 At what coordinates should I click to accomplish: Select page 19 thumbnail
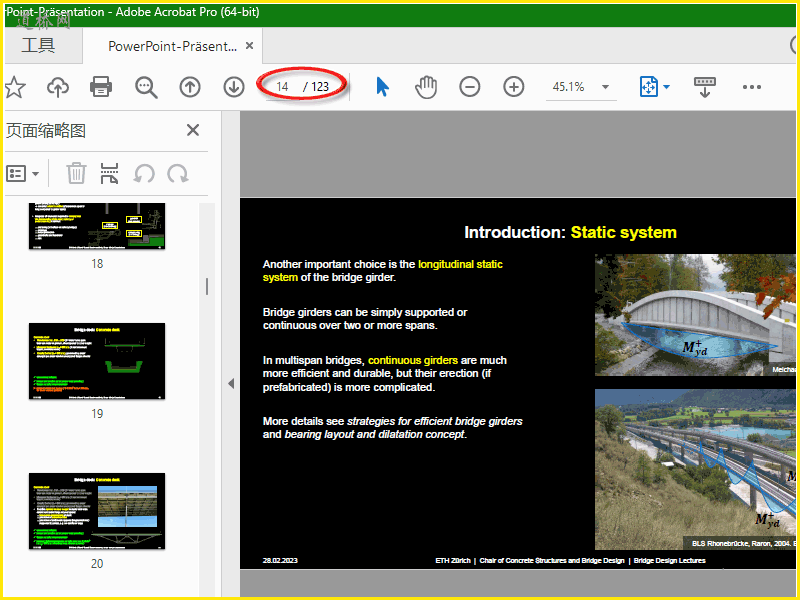coord(97,361)
